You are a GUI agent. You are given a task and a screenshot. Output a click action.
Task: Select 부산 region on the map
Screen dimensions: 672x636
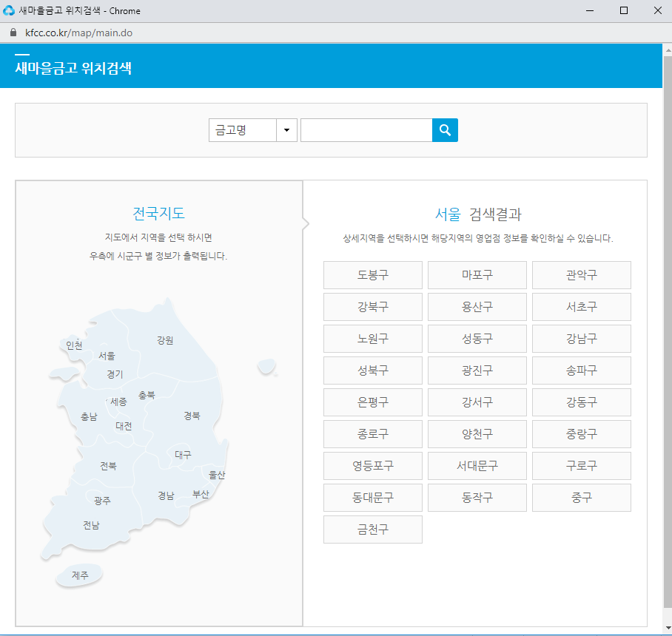click(201, 495)
